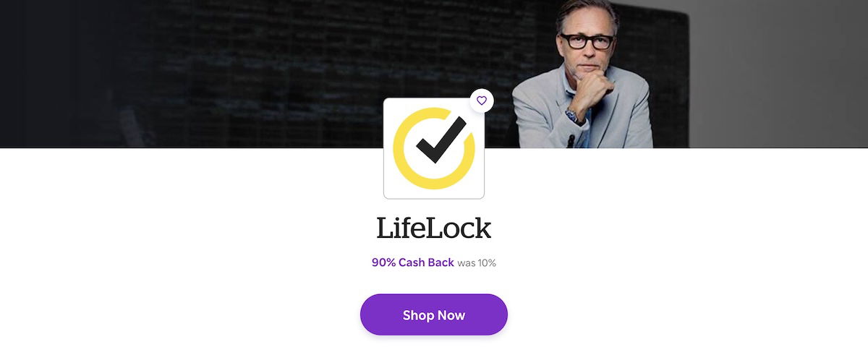Click the 'Shop' word on purple button
The image size is (868, 347).
[417, 315]
